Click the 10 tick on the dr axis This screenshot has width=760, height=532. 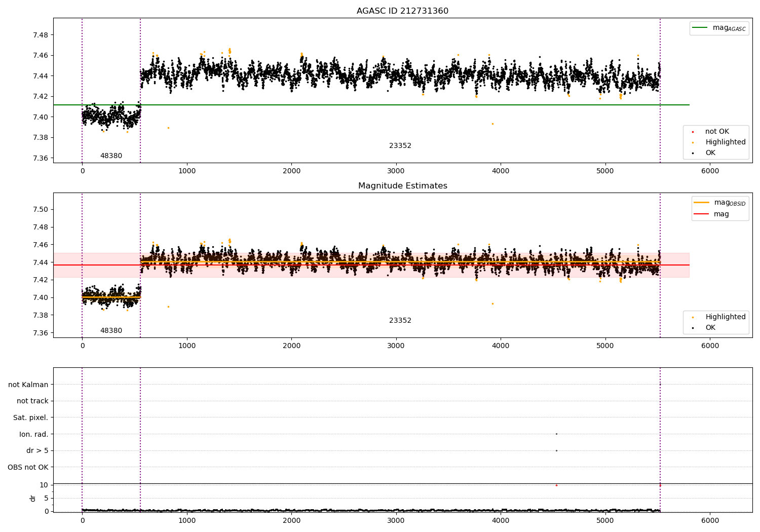click(44, 485)
